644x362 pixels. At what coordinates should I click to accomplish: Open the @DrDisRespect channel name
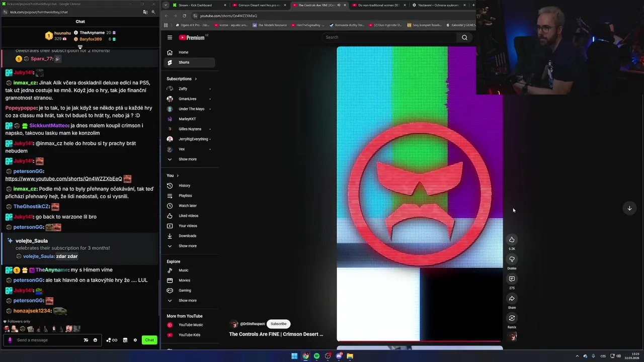[252, 324]
